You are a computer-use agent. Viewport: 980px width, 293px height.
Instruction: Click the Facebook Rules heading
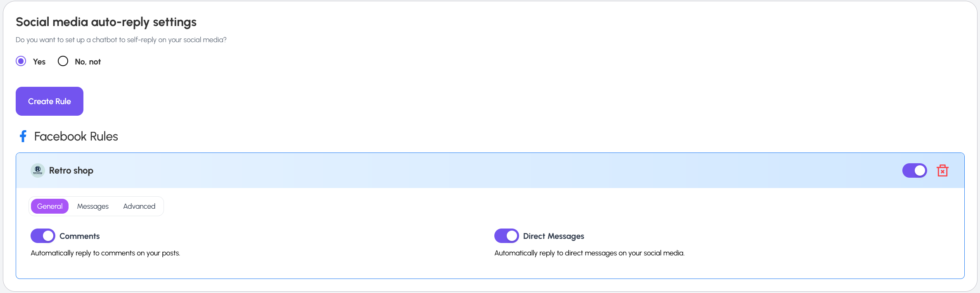(76, 136)
